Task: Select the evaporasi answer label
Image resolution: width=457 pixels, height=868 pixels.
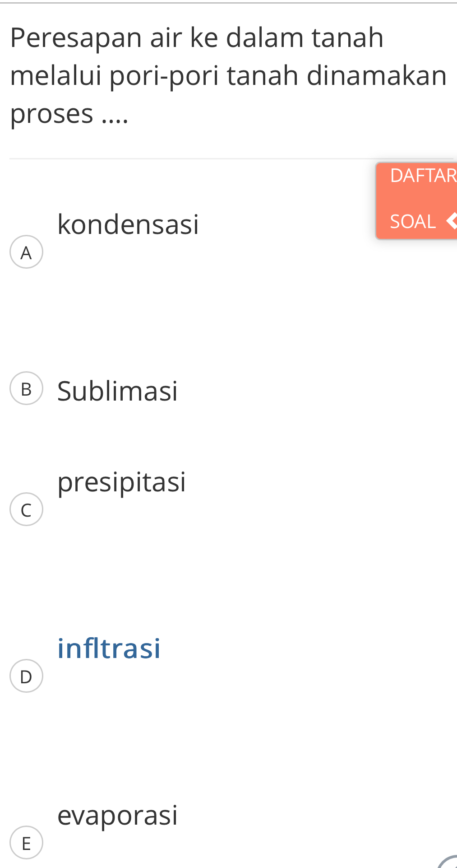Action: 117,815
